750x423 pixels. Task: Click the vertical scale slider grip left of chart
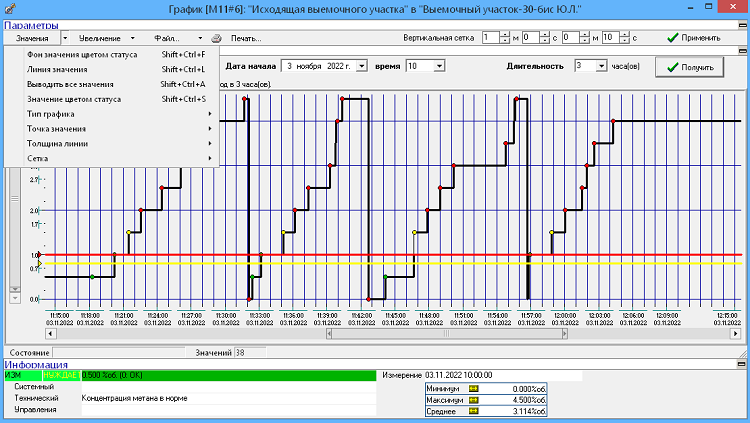tap(15, 199)
